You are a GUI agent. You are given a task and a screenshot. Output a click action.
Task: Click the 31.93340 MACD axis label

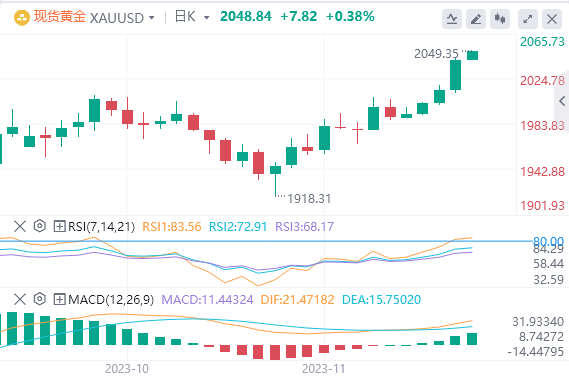538,322
